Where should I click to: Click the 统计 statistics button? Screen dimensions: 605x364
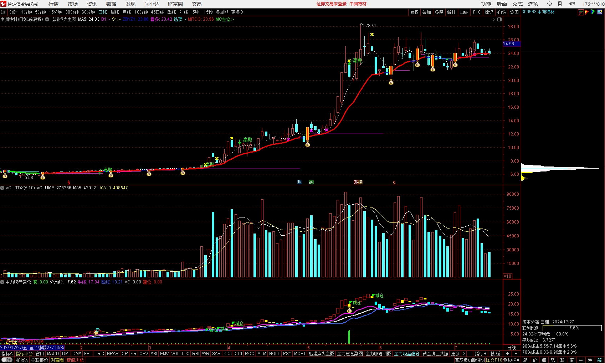click(451, 12)
